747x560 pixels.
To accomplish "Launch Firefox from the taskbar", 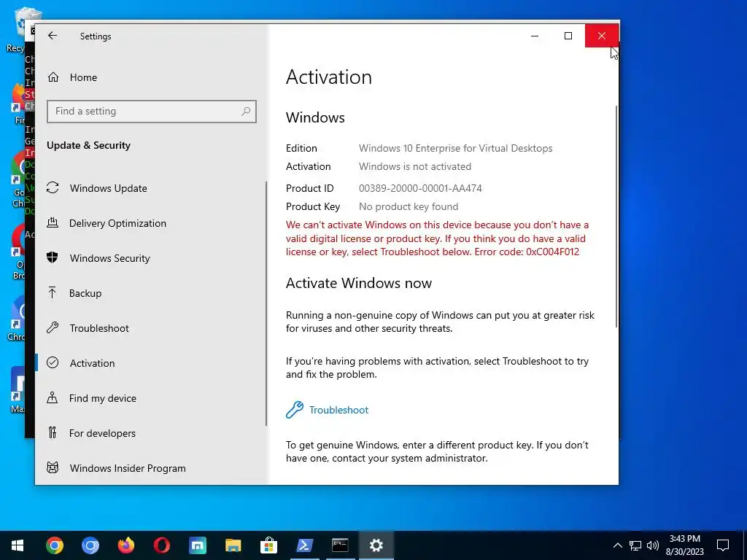I will (x=125, y=545).
